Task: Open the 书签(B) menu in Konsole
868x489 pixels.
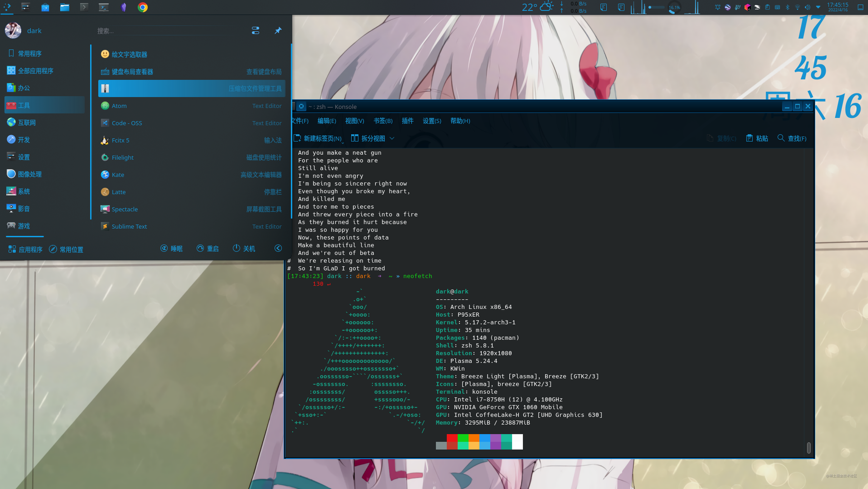Action: click(x=383, y=121)
